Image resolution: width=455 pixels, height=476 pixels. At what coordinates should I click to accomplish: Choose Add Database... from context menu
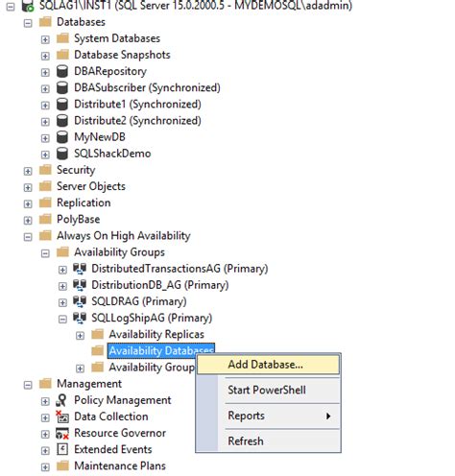pos(268,365)
